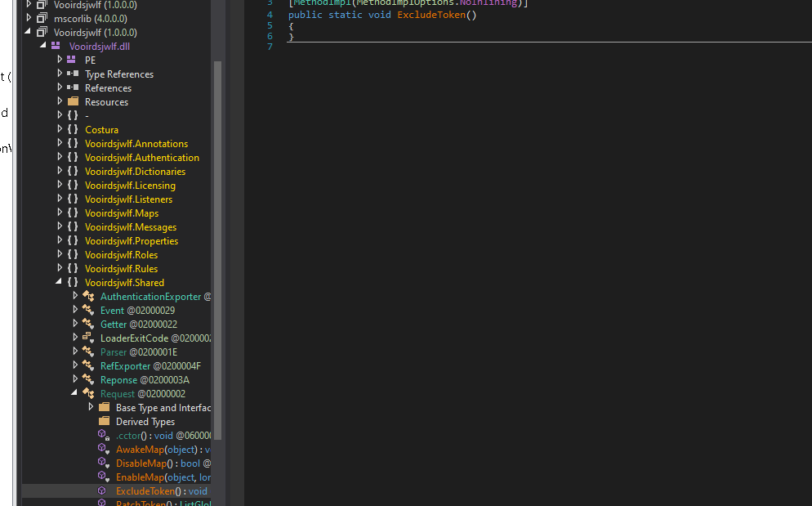
Task: Click the PE node icon
Action: [x=71, y=60]
